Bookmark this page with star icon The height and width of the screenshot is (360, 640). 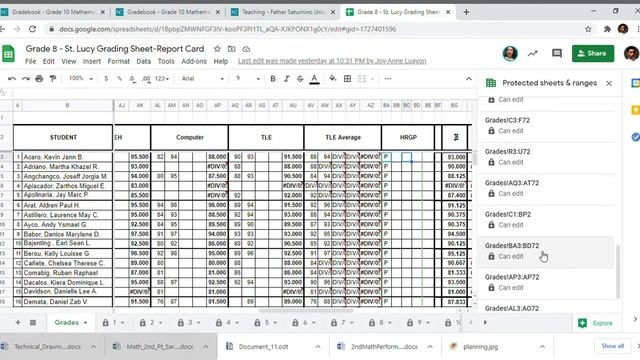(x=588, y=29)
